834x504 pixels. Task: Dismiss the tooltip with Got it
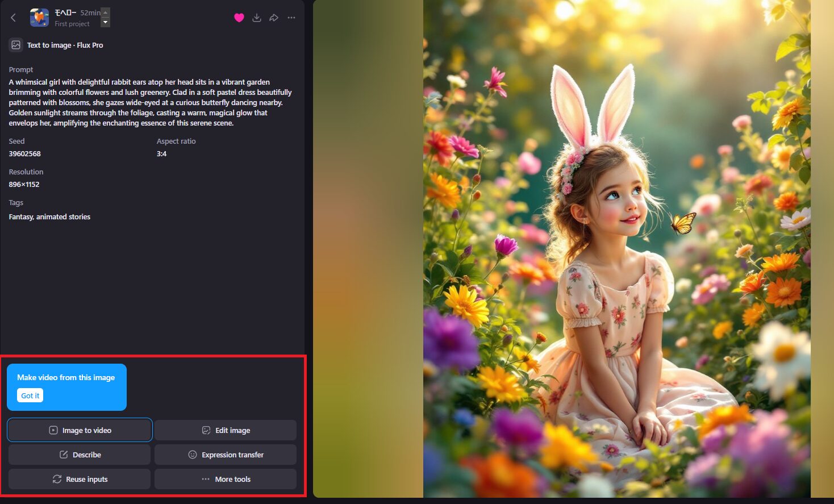29,395
